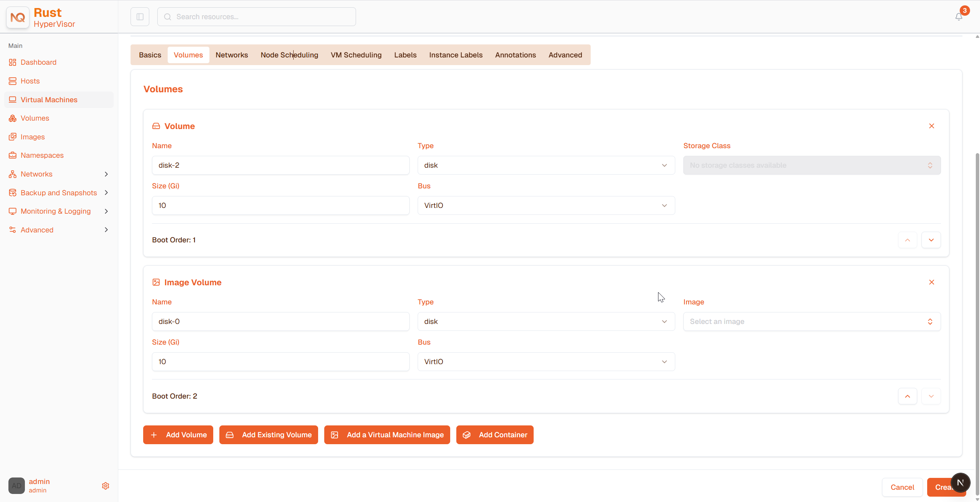Remove the Image Volume card
980x502 pixels.
(x=931, y=282)
